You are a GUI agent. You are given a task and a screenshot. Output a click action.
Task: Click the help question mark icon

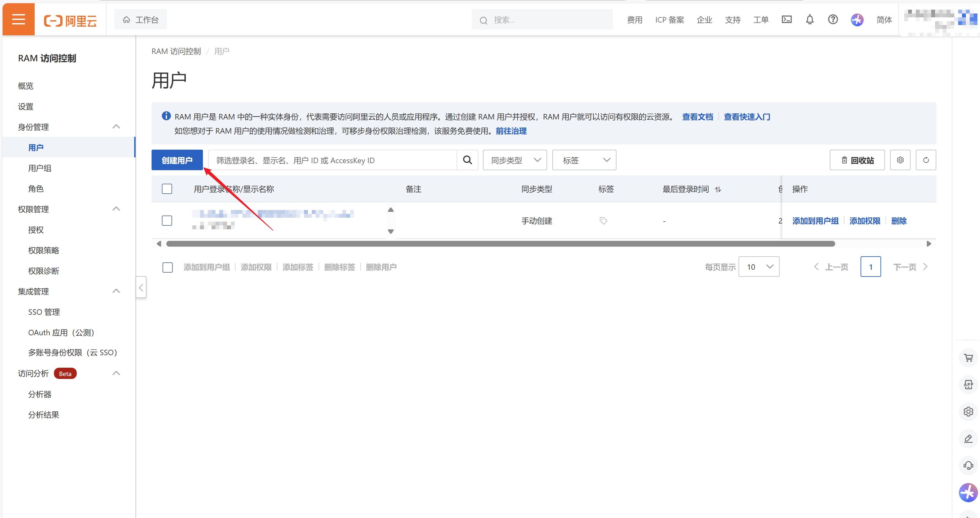pos(833,19)
